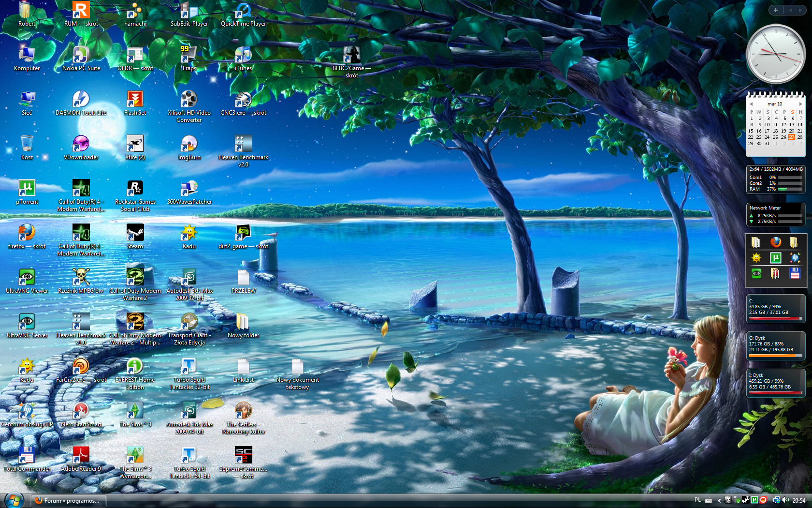Select the Kosz recycle bin icon
812x508 pixels.
(x=27, y=144)
